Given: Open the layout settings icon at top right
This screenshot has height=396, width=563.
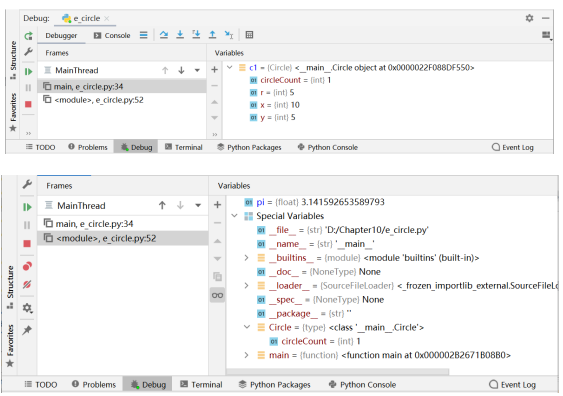Looking at the screenshot, I should coord(547,35).
